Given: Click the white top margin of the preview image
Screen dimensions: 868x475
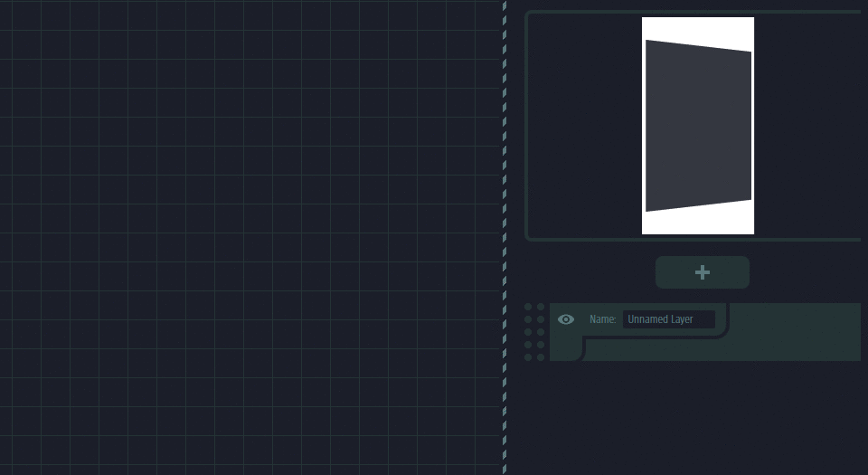Looking at the screenshot, I should pyautogui.click(x=698, y=27).
